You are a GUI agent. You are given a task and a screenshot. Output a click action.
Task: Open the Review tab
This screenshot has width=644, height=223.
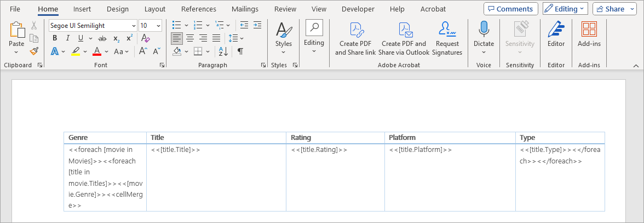285,9
